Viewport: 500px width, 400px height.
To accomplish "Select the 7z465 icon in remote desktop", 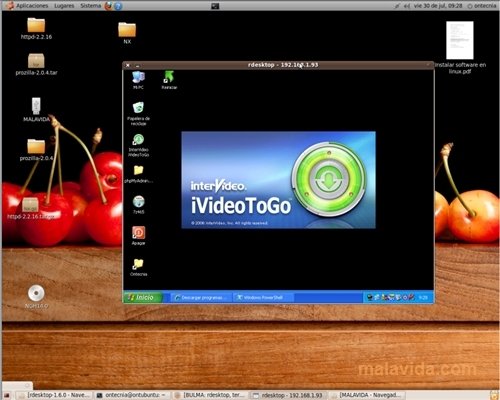I will coord(138,205).
